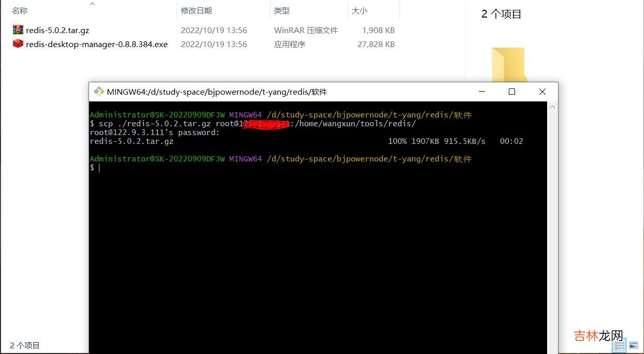
Task: Maximize the MINGW64 terminal window
Action: 511,92
